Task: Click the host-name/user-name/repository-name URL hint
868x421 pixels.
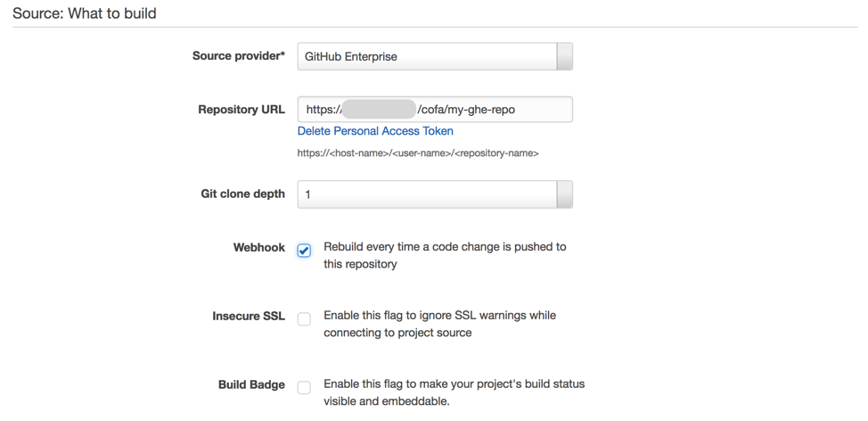Action: (417, 153)
